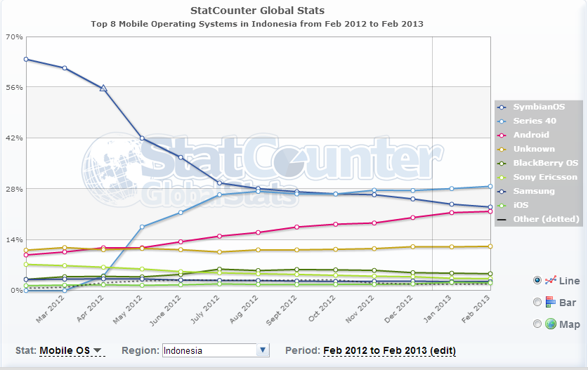Click the line chart icon

point(551,280)
